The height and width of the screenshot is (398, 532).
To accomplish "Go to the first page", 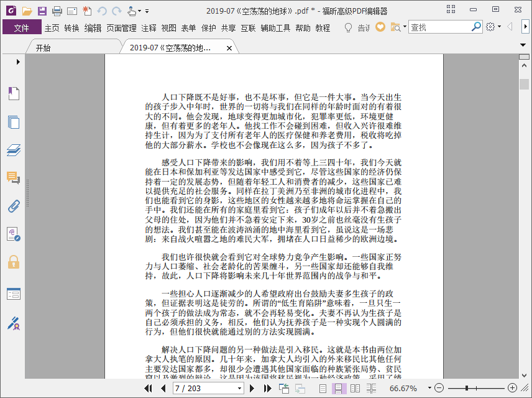I will pos(148,388).
